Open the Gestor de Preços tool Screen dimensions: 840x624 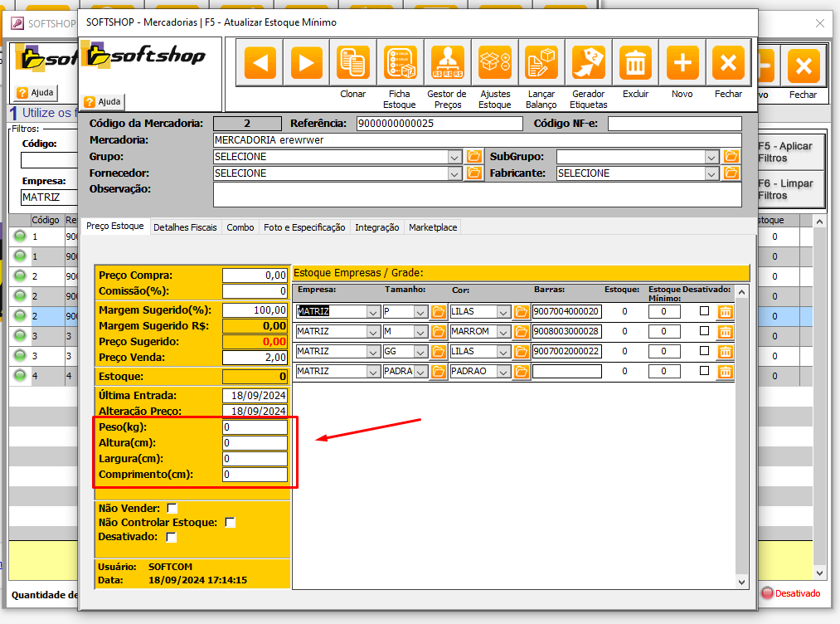click(x=447, y=63)
